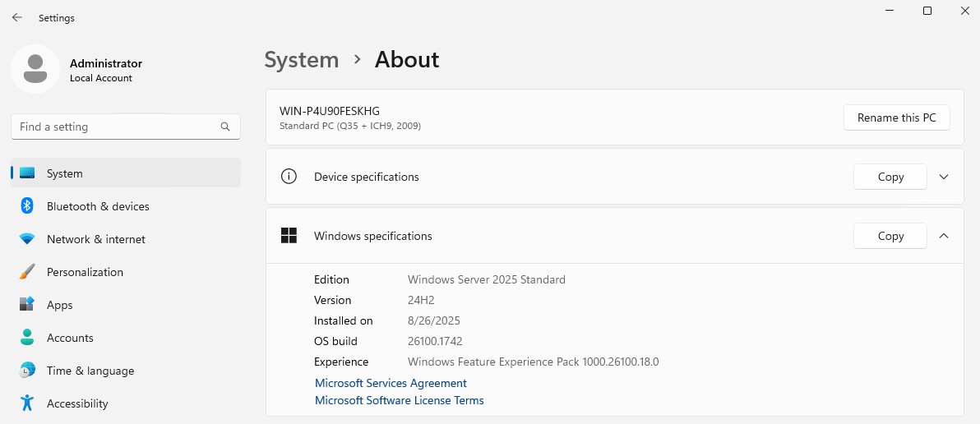Copy the Windows specifications
Screen dimensions: 980x424
tap(890, 235)
